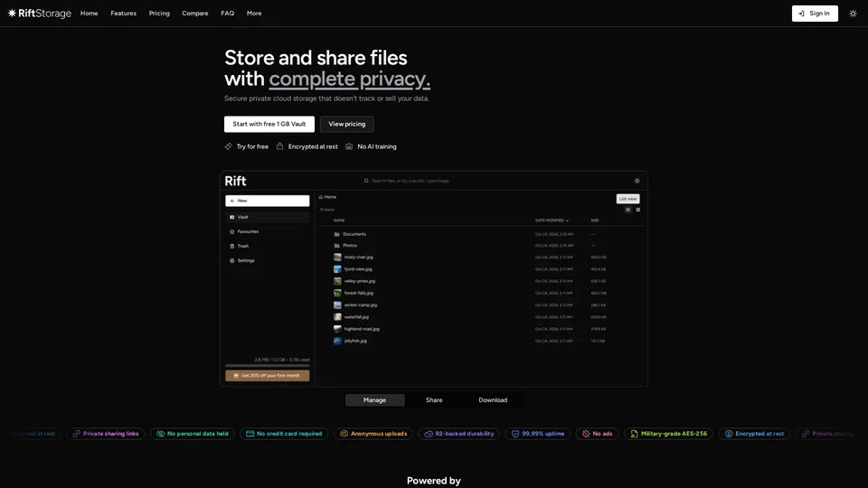868x488 pixels.
Task: Click the No AI training icon
Action: coord(349,146)
